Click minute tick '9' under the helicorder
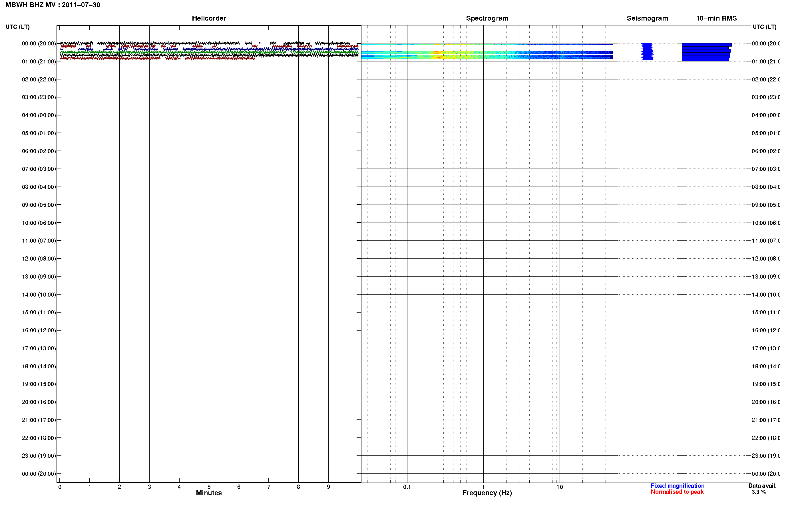The height and width of the screenshot is (508, 812). pos(328,487)
